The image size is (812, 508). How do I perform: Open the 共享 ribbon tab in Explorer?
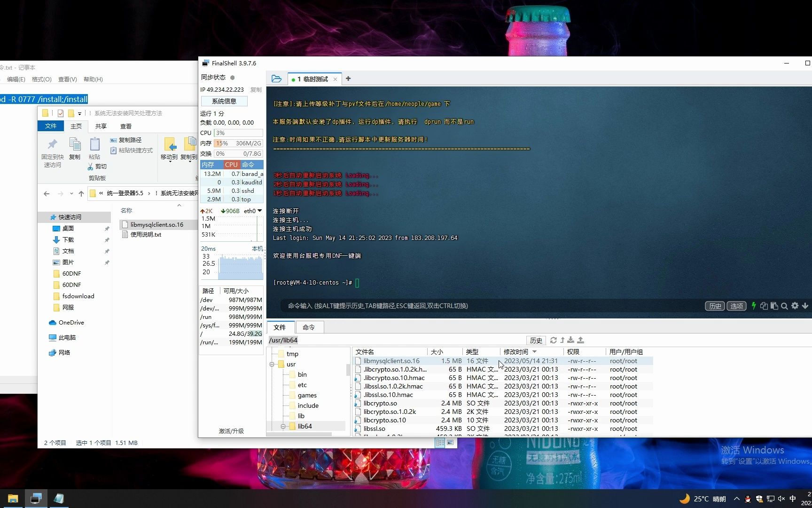(x=101, y=126)
